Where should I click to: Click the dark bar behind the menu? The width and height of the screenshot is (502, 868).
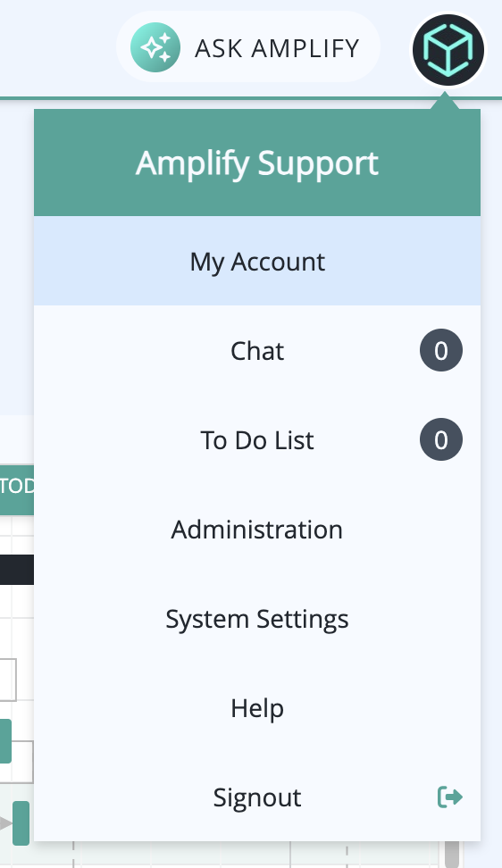coord(17,570)
